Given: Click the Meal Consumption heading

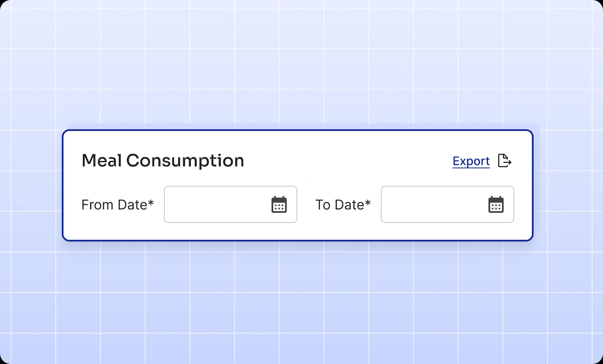Looking at the screenshot, I should 163,160.
